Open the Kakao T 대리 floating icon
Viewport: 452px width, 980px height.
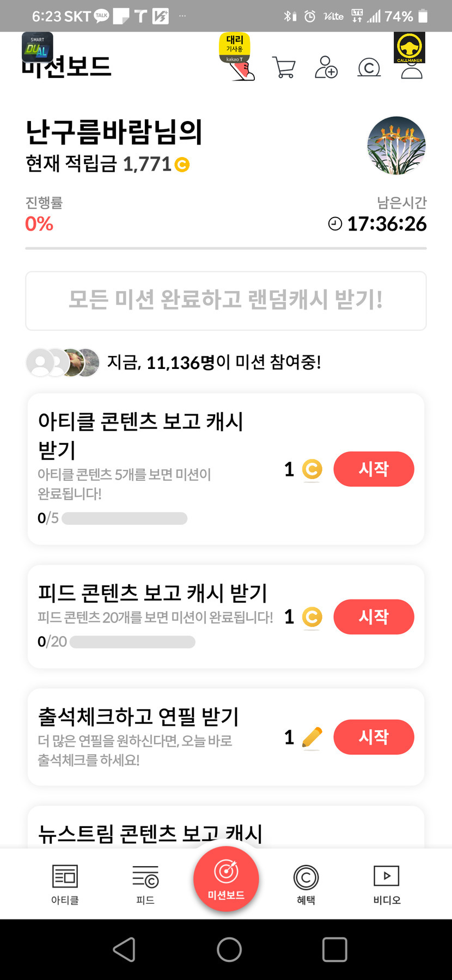[x=235, y=48]
